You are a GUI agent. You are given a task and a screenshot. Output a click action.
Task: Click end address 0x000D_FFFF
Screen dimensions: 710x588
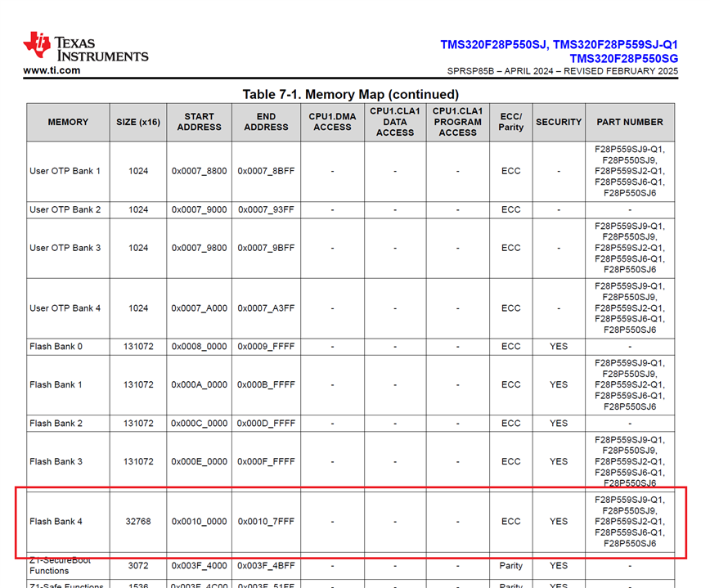(x=267, y=424)
